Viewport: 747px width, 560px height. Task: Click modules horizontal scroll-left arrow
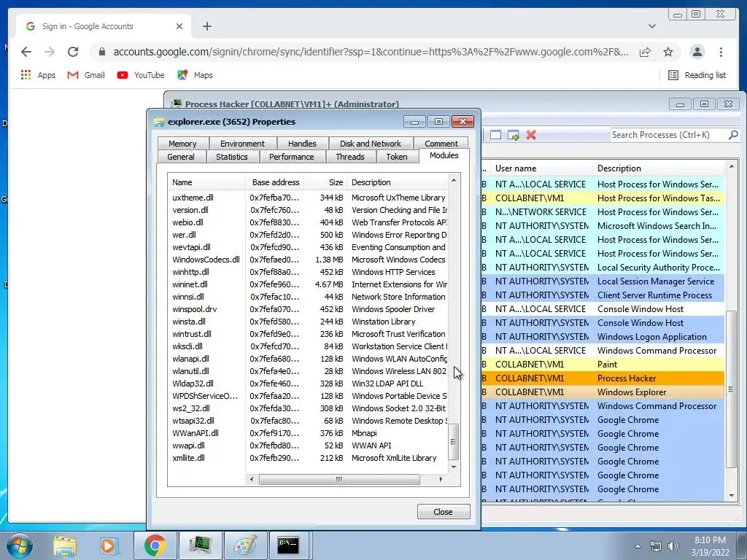click(251, 480)
